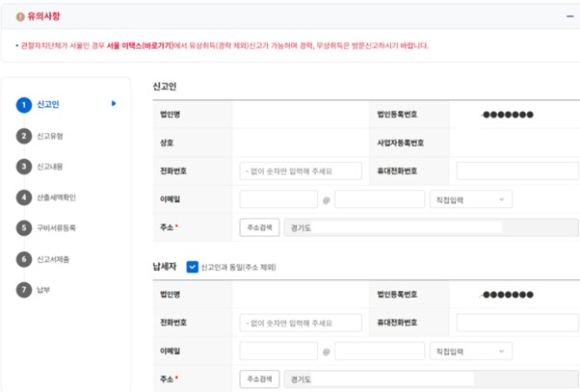Click the step 6 신고서제출 number icon
This screenshot has width=580, height=392.
pos(24,259)
